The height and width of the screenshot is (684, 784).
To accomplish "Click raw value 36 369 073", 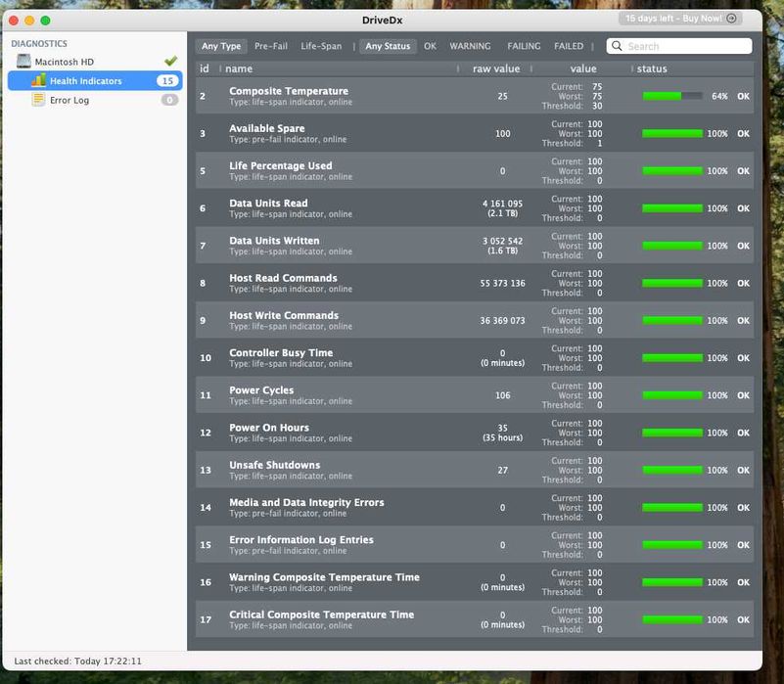I will point(502,321).
